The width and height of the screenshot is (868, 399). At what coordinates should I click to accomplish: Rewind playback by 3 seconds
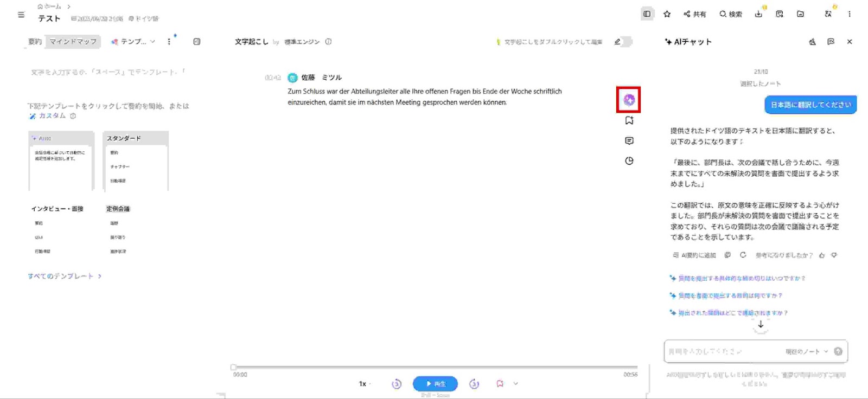[397, 384]
